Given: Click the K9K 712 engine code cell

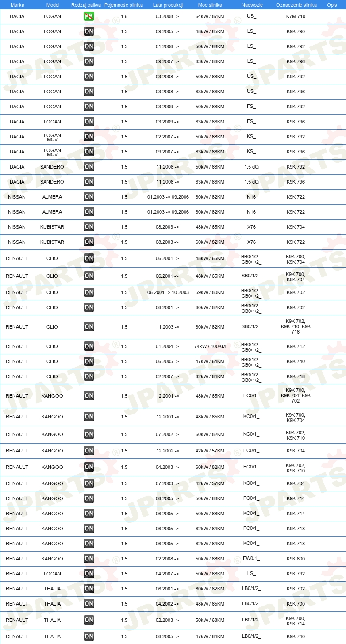Looking at the screenshot, I should (296, 346).
